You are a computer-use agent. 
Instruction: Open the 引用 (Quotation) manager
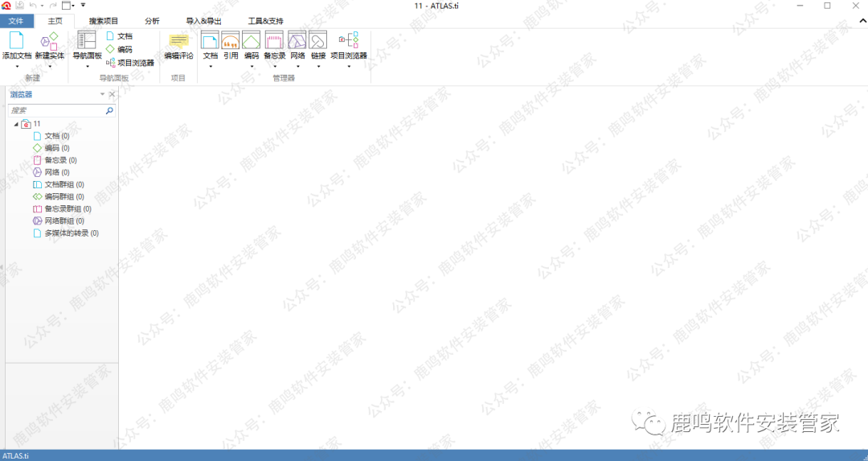(x=231, y=42)
